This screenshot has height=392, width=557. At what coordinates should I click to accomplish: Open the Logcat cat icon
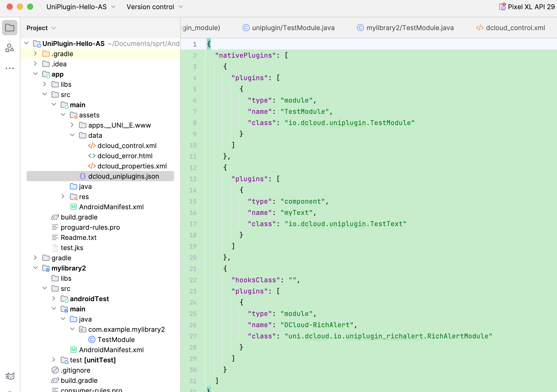10,376
